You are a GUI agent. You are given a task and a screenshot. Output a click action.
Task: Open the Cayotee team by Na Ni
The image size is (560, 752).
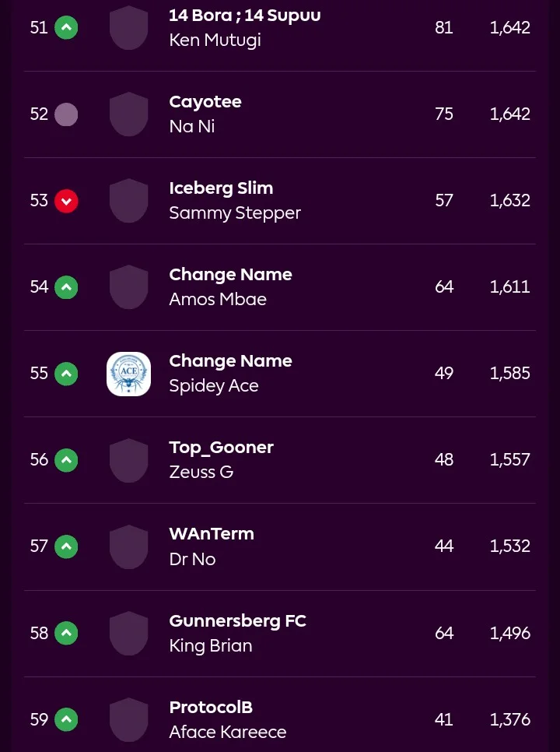205,102
